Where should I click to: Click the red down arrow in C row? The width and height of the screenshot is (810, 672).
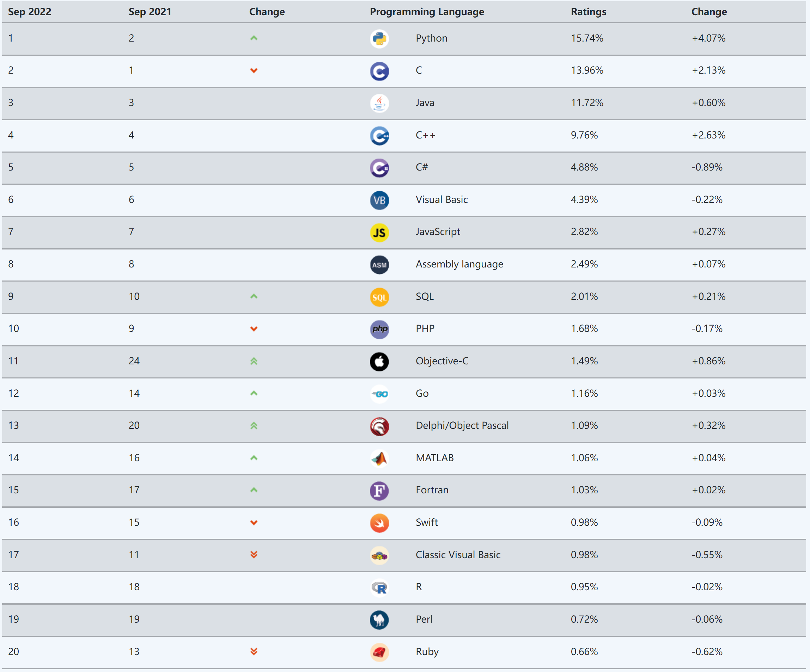click(x=254, y=70)
